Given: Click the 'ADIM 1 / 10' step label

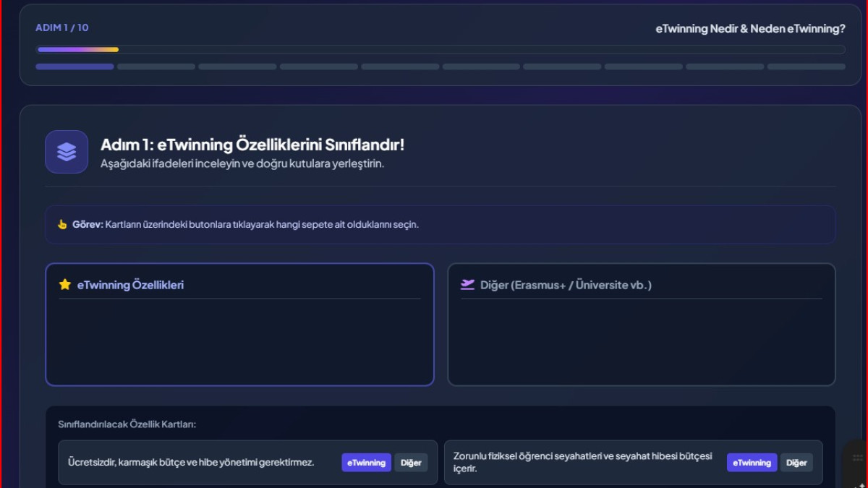Looking at the screenshot, I should 62,27.
